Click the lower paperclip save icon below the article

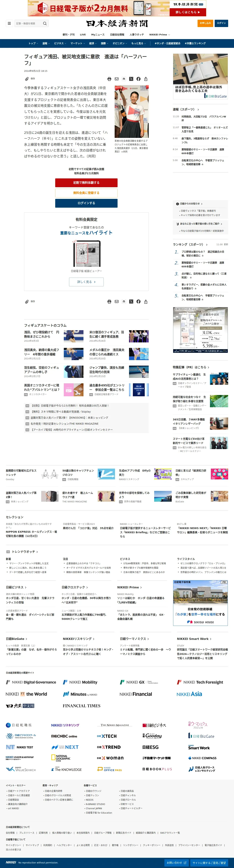[27, 302]
